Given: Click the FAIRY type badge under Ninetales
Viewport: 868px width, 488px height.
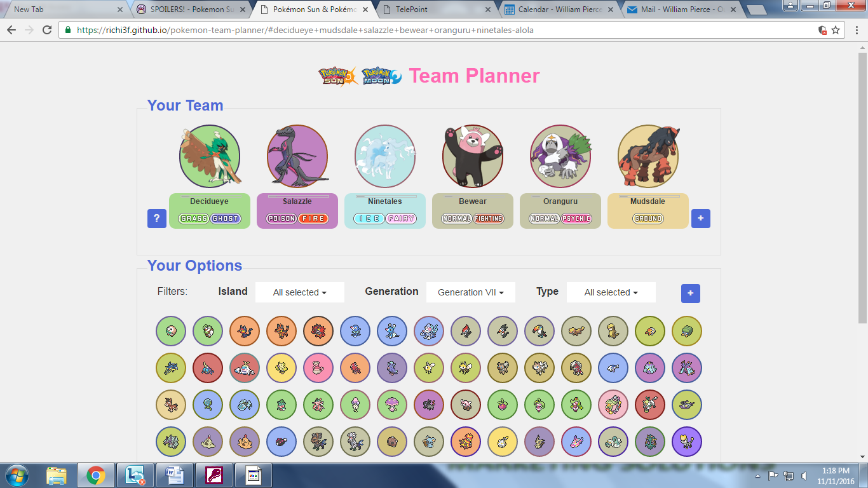Looking at the screenshot, I should click(401, 219).
